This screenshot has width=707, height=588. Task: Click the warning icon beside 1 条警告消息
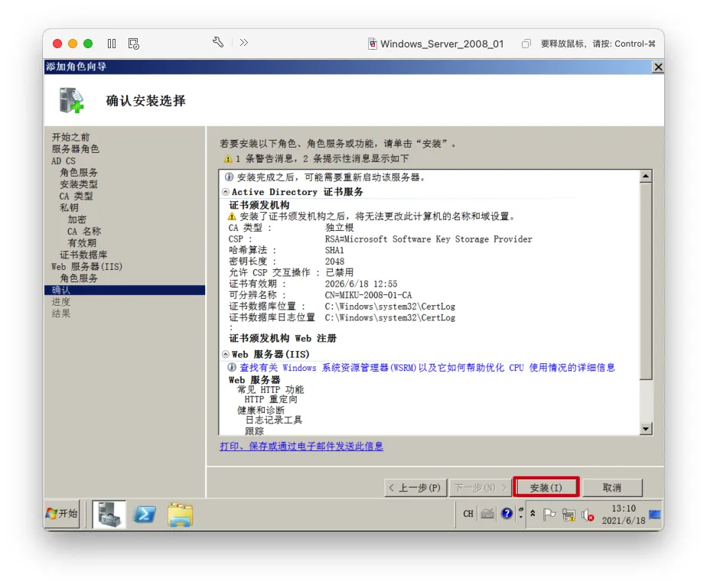228,158
